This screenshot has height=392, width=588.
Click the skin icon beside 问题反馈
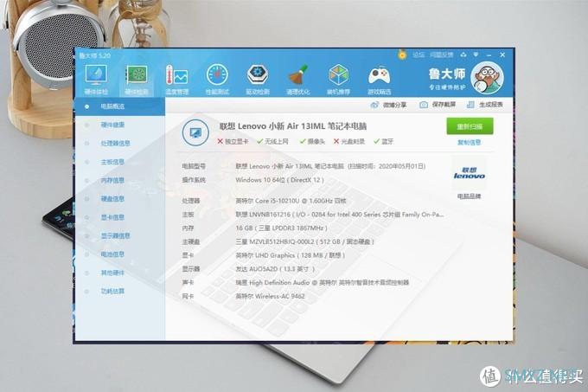pyautogui.click(x=463, y=55)
